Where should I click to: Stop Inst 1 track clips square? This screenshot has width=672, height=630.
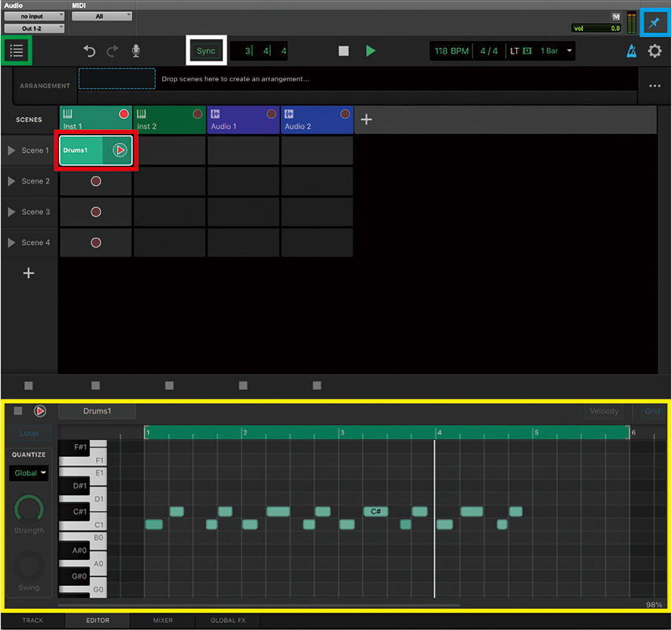pos(95,386)
